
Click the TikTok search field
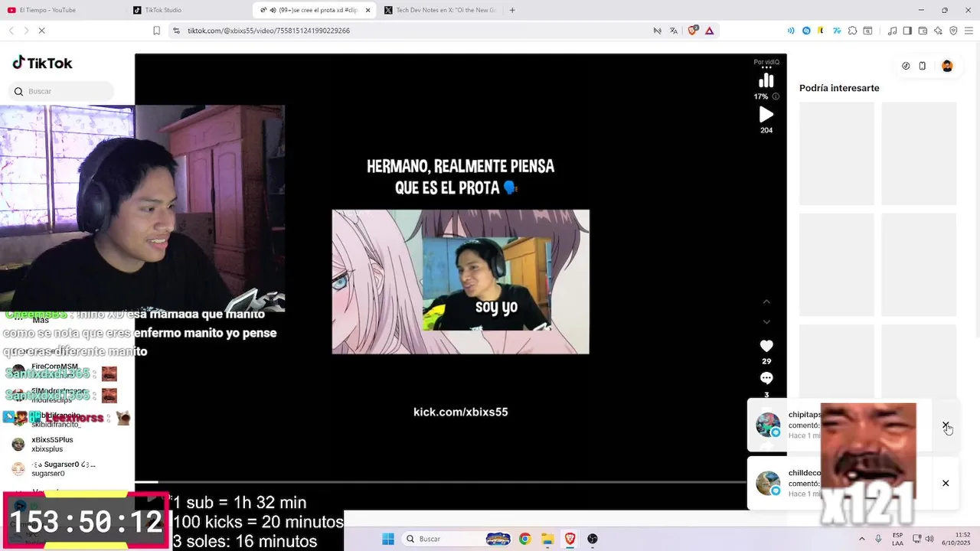[x=61, y=91]
